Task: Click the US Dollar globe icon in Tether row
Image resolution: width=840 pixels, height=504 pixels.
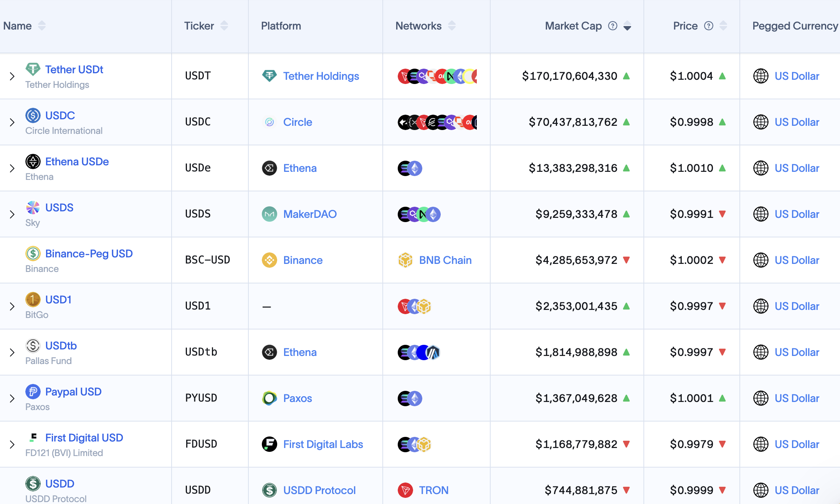Action: [761, 76]
